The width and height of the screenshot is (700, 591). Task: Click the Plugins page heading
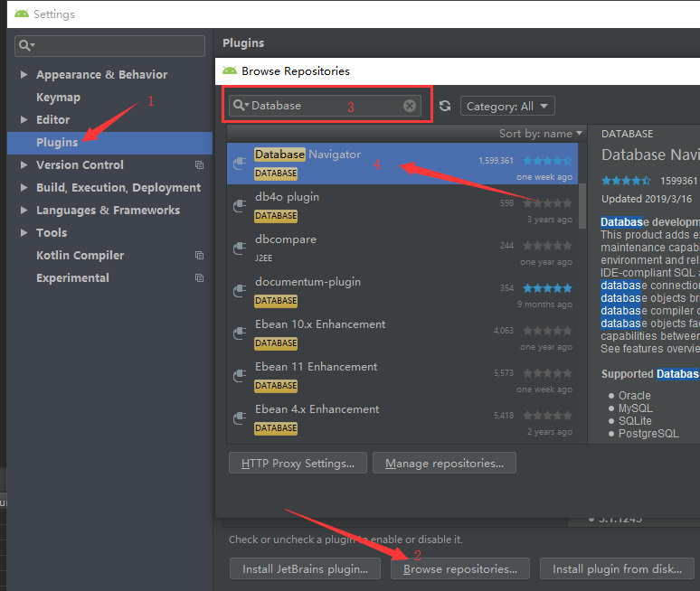(243, 42)
